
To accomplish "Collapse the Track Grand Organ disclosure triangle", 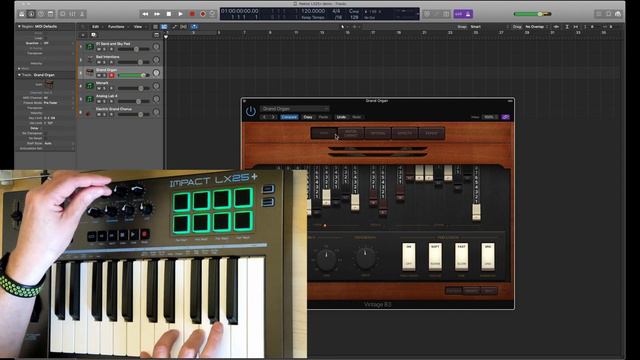I will [x=19, y=75].
